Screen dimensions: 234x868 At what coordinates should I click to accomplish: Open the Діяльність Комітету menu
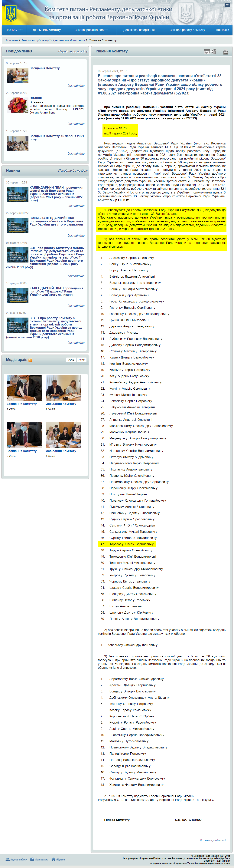47,30
